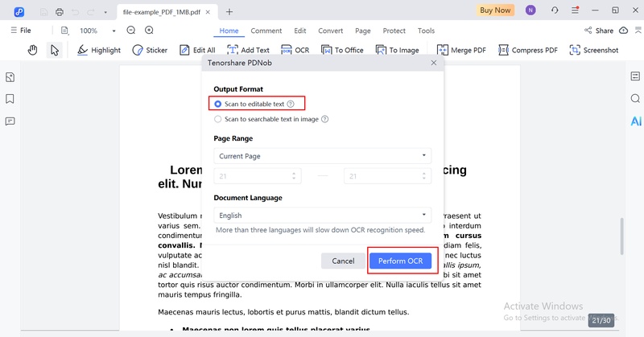Switch to the Convert tab

330,31
